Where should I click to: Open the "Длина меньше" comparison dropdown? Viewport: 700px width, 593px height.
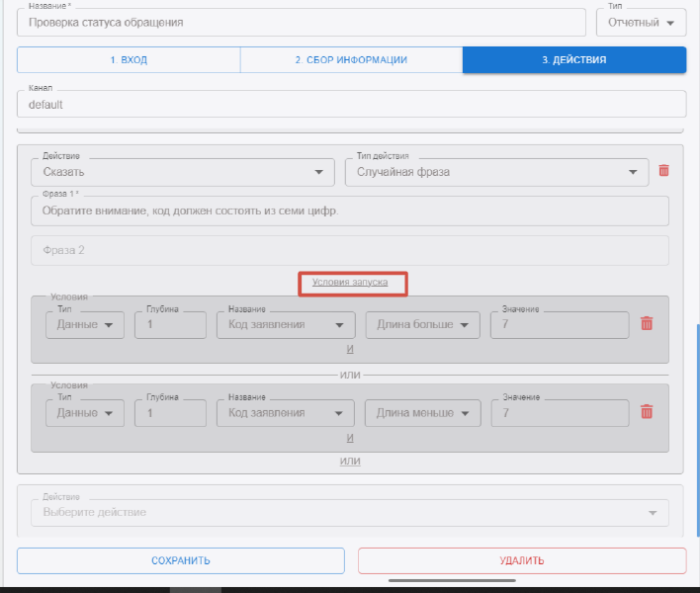[x=422, y=413]
